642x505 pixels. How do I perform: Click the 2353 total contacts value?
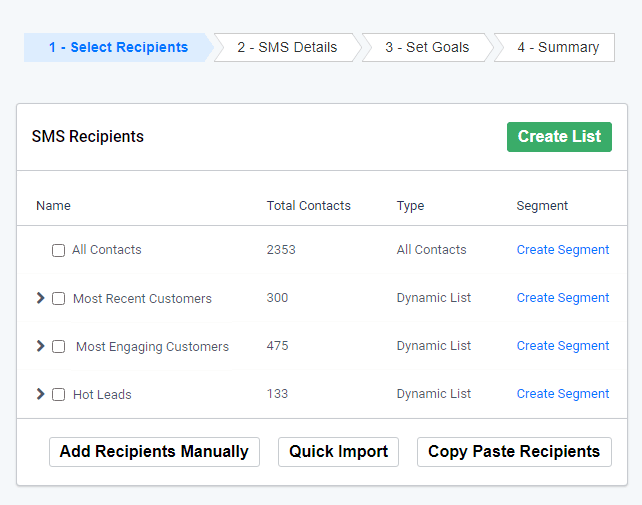coord(281,250)
